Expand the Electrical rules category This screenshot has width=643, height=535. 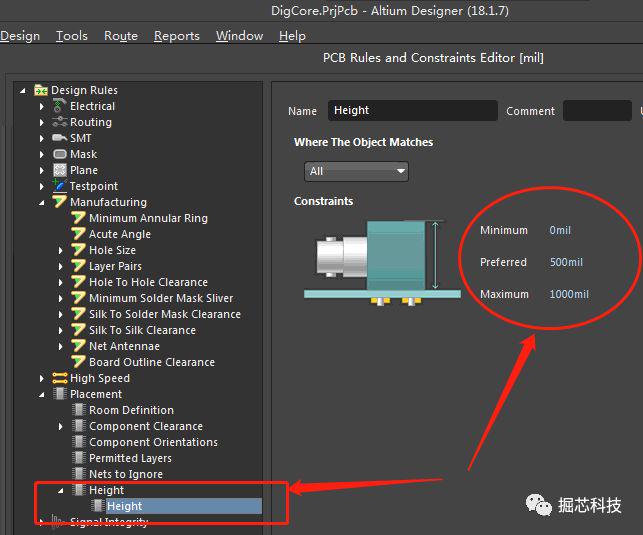(41, 106)
